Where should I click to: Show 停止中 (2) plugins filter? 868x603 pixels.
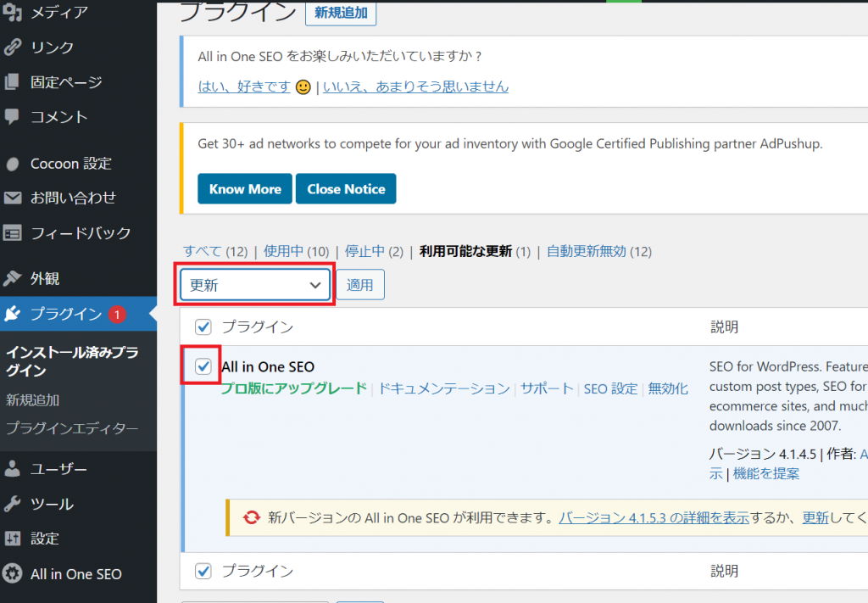374,251
